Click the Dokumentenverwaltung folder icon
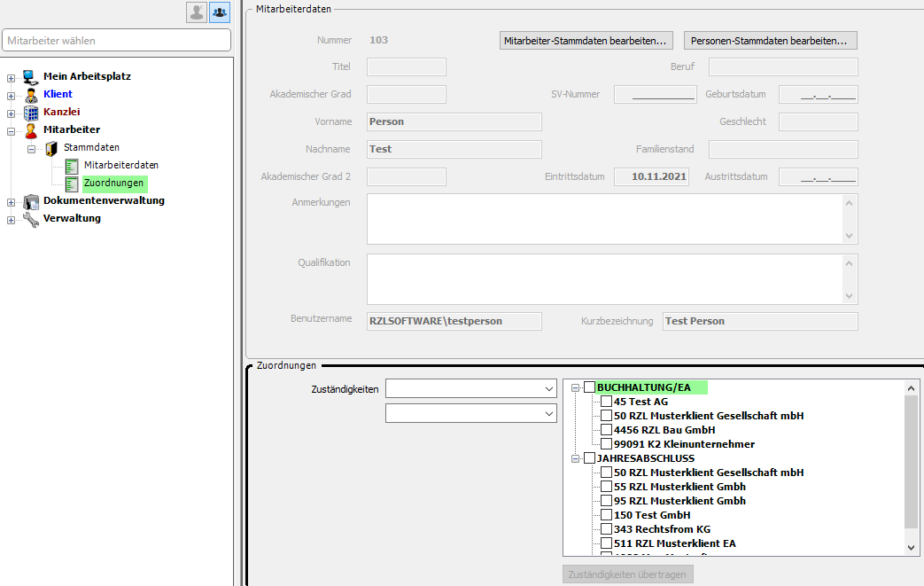The height and width of the screenshot is (586, 924). [x=31, y=201]
